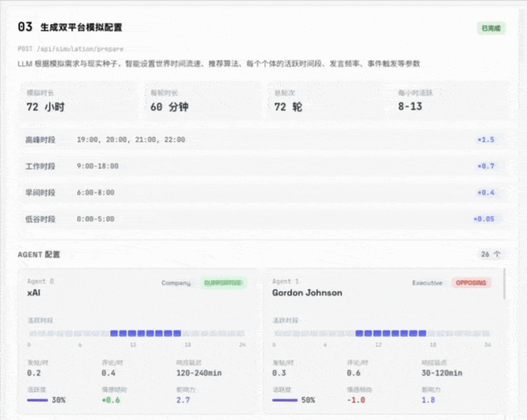Toggle the Company tag on Agent 0
This screenshot has width=527, height=420.
pos(175,280)
